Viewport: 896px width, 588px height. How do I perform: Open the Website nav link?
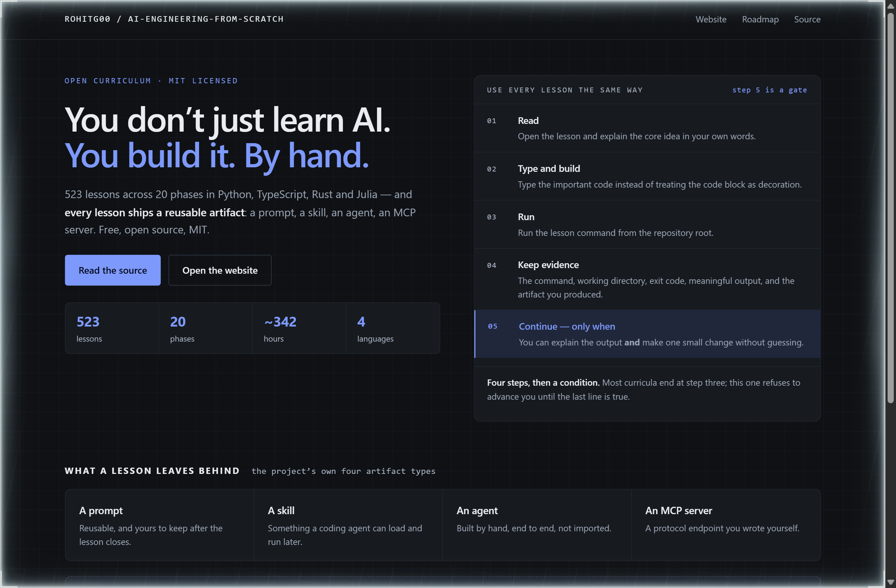[x=711, y=19]
